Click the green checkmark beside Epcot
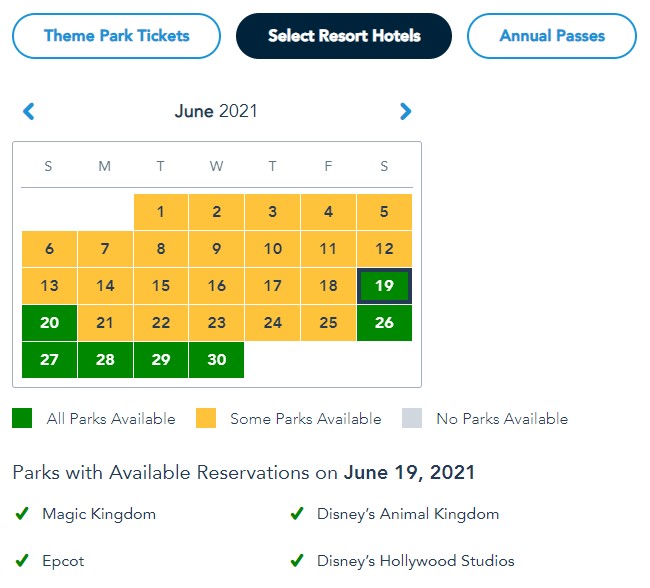The image size is (650, 588). click(x=22, y=561)
